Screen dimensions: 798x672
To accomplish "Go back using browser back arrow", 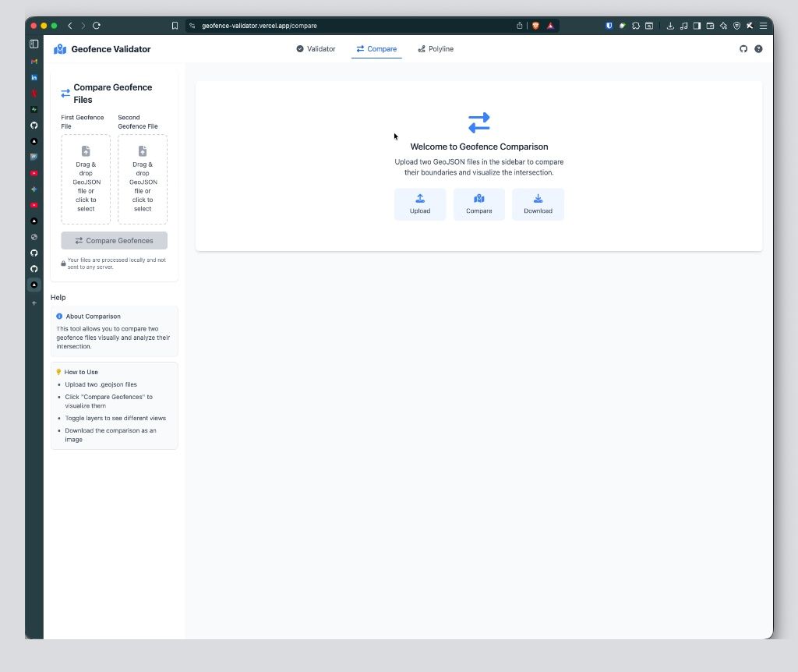I will 69,26.
